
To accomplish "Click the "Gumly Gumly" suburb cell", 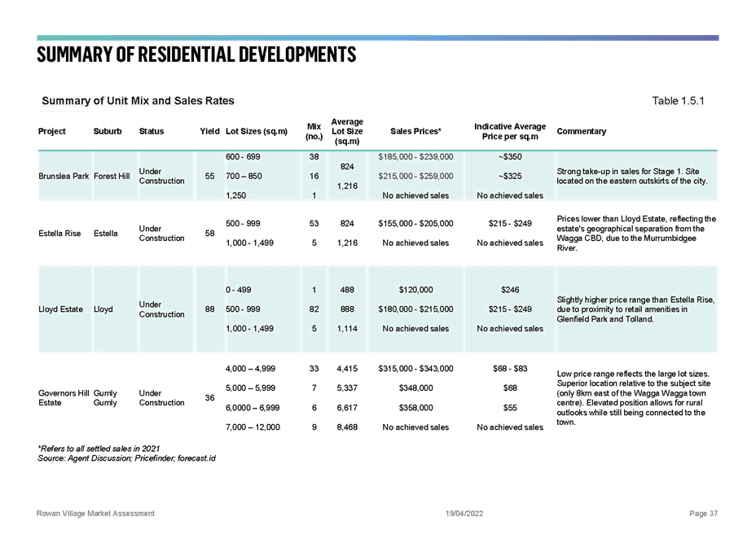I will 105,398.
